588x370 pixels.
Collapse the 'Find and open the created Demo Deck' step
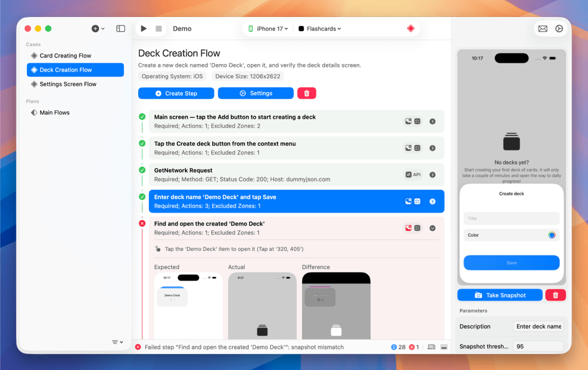pos(432,228)
